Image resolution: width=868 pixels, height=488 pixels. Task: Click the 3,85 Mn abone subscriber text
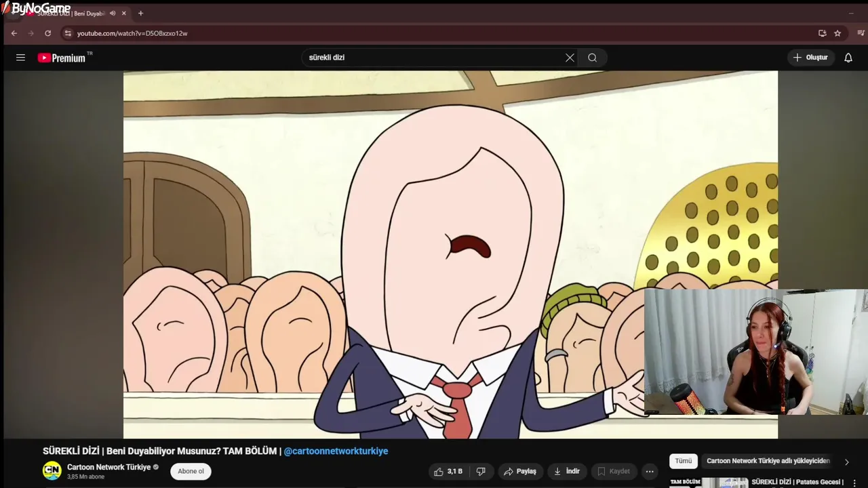pyautogui.click(x=85, y=477)
